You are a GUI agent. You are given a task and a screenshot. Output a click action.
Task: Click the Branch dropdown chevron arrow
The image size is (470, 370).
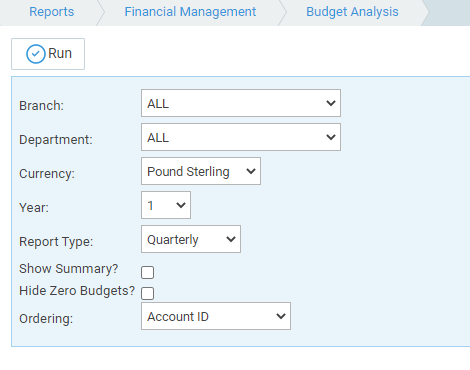pyautogui.click(x=331, y=103)
